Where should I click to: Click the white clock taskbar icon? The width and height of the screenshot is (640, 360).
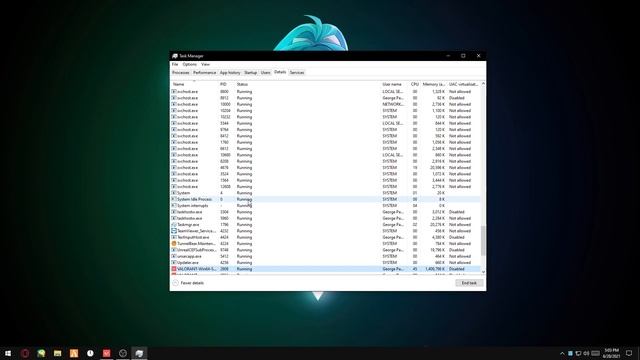90,353
